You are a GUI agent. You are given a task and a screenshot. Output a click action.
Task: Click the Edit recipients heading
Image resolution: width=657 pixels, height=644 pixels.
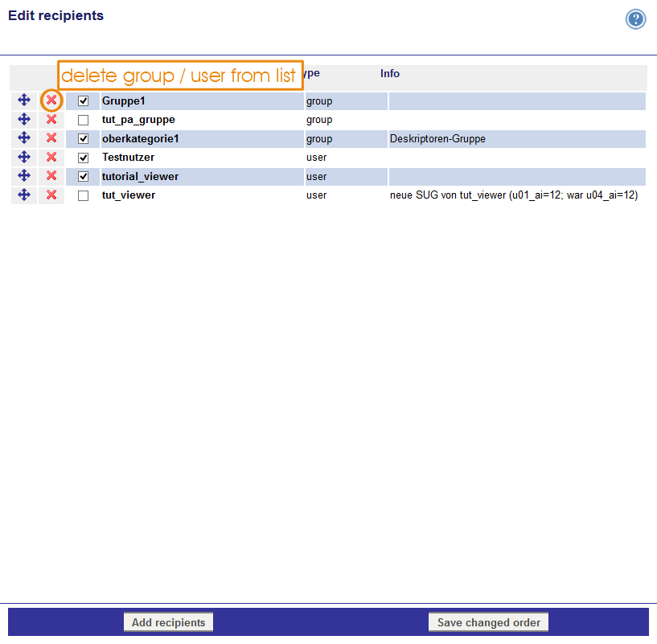(x=55, y=15)
